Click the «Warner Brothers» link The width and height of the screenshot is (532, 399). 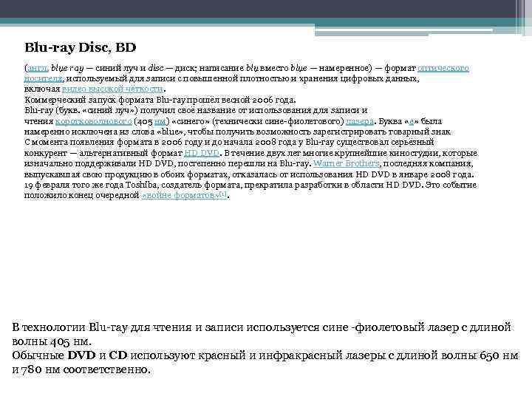(346, 163)
